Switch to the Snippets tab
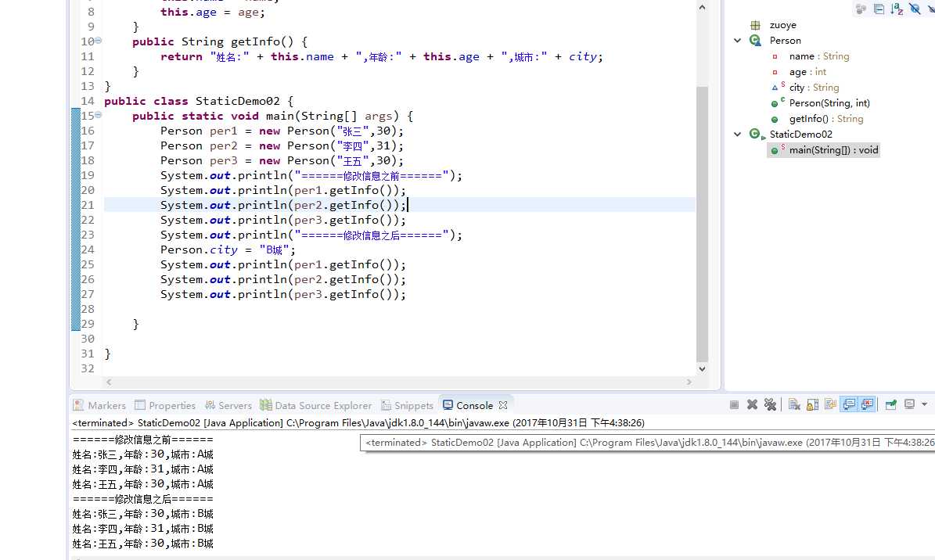The image size is (935, 560). 408,406
